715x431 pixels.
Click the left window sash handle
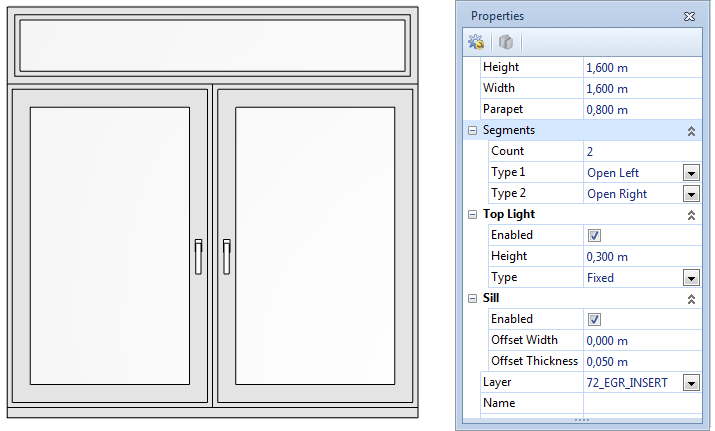point(198,256)
